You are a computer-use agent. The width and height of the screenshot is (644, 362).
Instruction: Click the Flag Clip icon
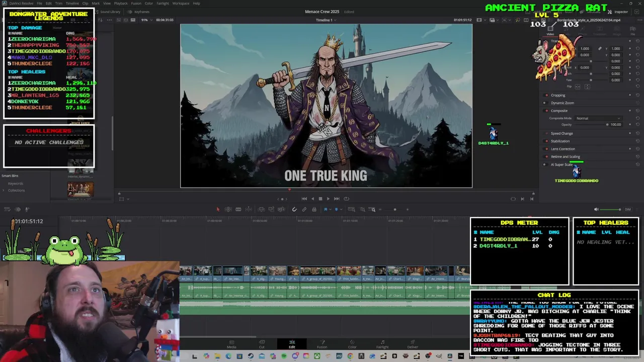(326, 209)
